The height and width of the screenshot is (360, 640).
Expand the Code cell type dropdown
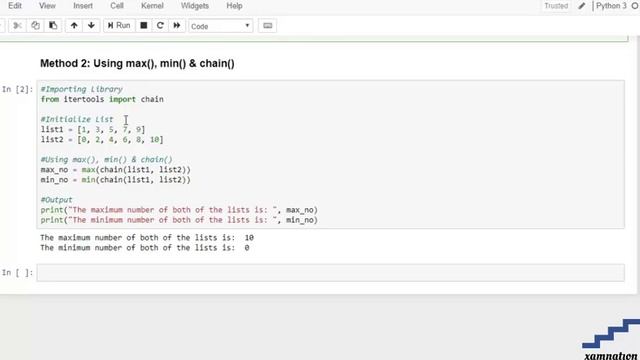[220, 26]
